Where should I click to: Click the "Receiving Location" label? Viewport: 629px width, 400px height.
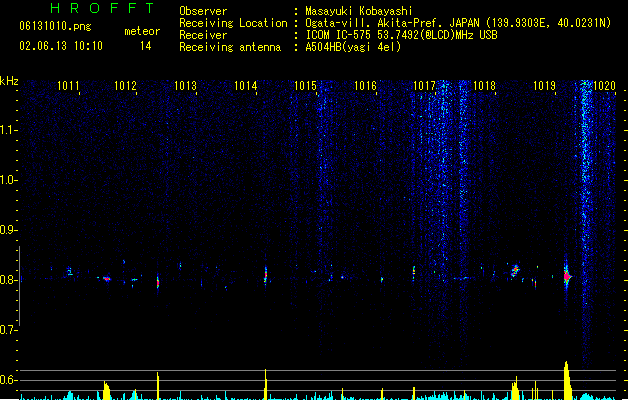click(x=233, y=23)
